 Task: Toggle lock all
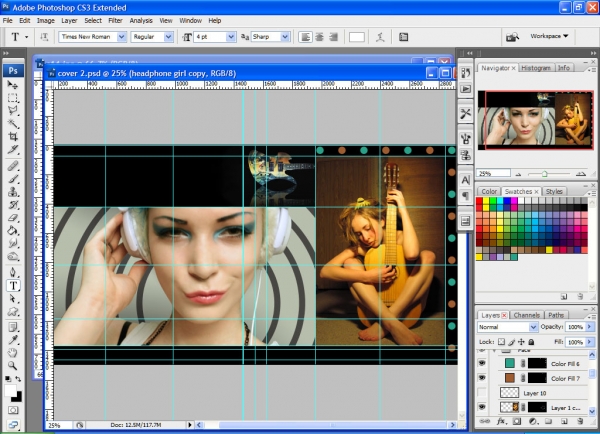pyautogui.click(x=532, y=342)
